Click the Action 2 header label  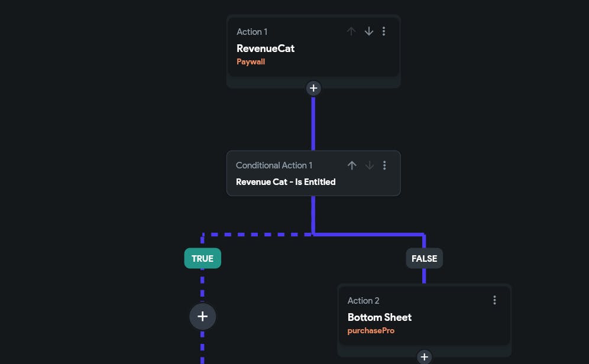pos(363,301)
